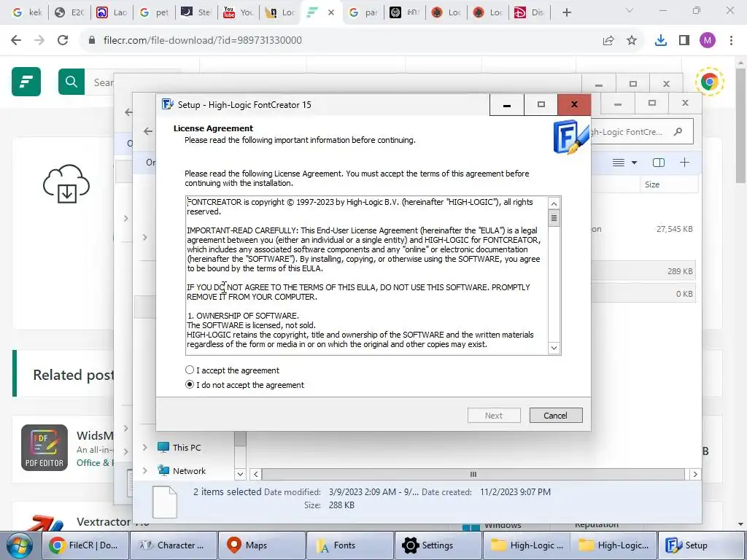Click the share page icon in address bar

coord(608,41)
